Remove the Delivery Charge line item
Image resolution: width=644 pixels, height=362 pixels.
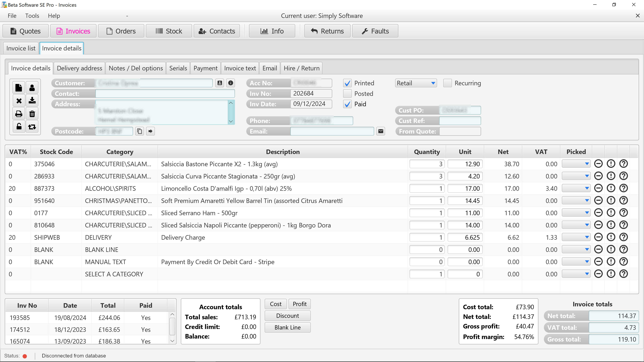coord(599,237)
